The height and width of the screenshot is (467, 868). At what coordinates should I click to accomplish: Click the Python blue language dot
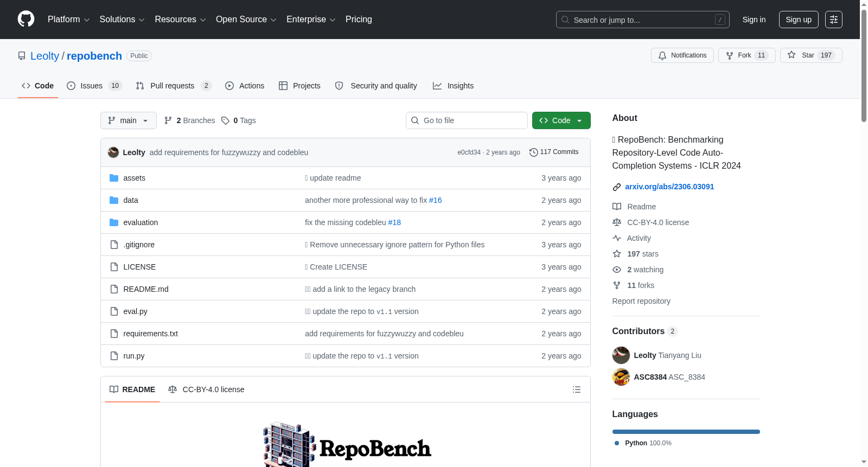[617, 443]
